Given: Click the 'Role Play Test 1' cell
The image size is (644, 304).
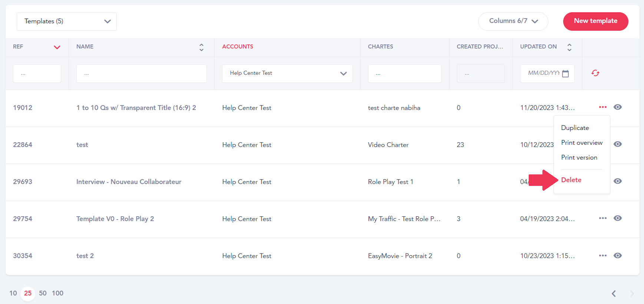Looking at the screenshot, I should point(390,182).
